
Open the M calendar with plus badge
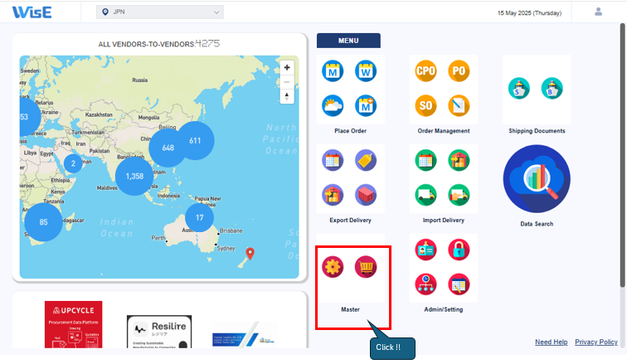point(366,105)
